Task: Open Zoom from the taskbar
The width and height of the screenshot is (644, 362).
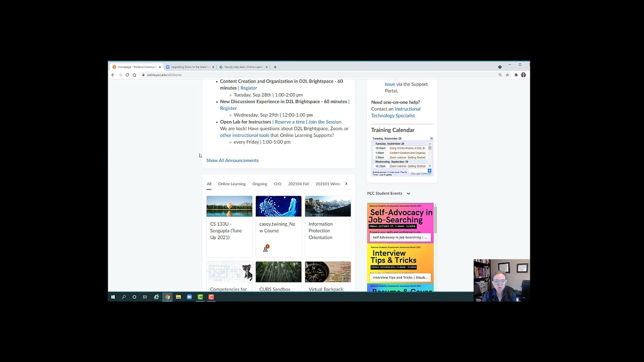Action: [189, 297]
